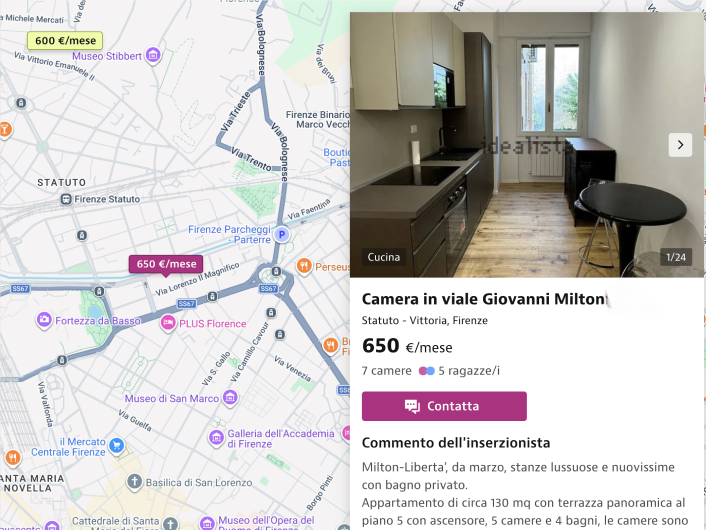Screen dimensions: 706x530
Task: Click the Museo dell'Opera del Duomo icon
Action: point(206,521)
